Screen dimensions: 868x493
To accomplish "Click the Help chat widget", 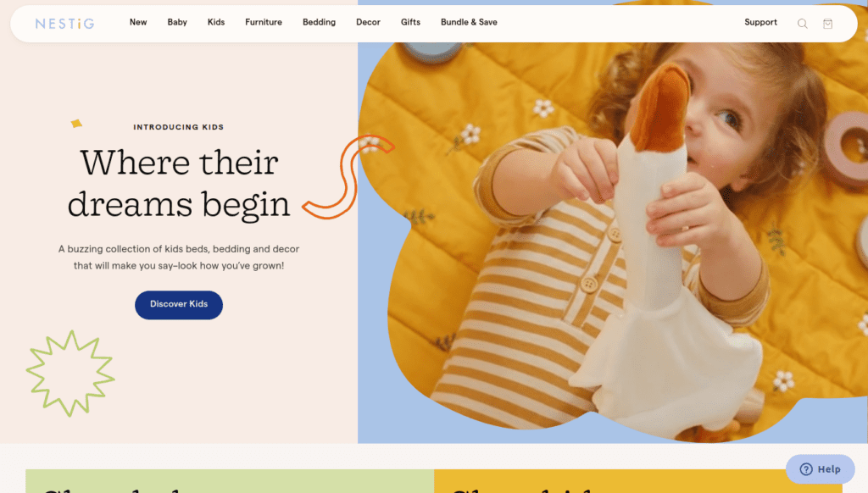I will coord(820,469).
